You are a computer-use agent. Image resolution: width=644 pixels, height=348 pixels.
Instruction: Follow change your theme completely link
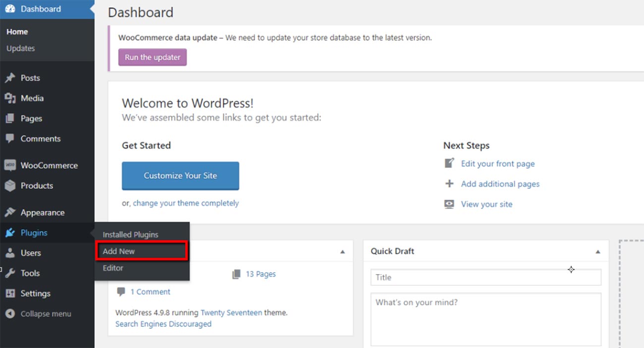point(186,203)
